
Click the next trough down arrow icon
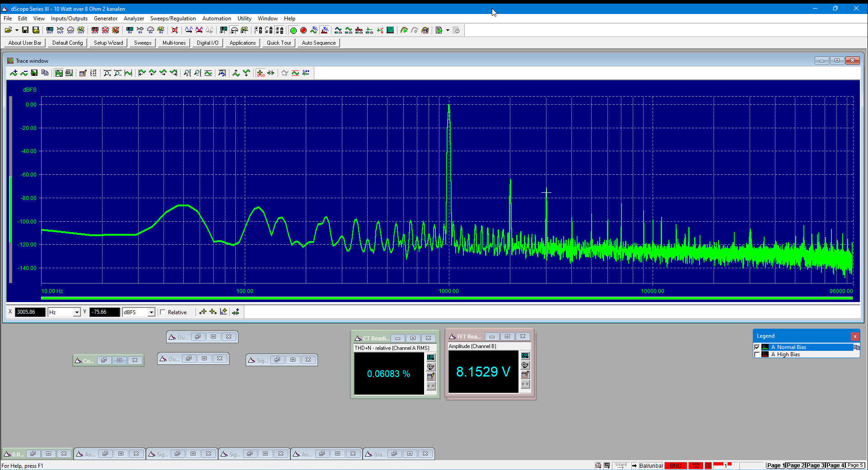tap(247, 73)
